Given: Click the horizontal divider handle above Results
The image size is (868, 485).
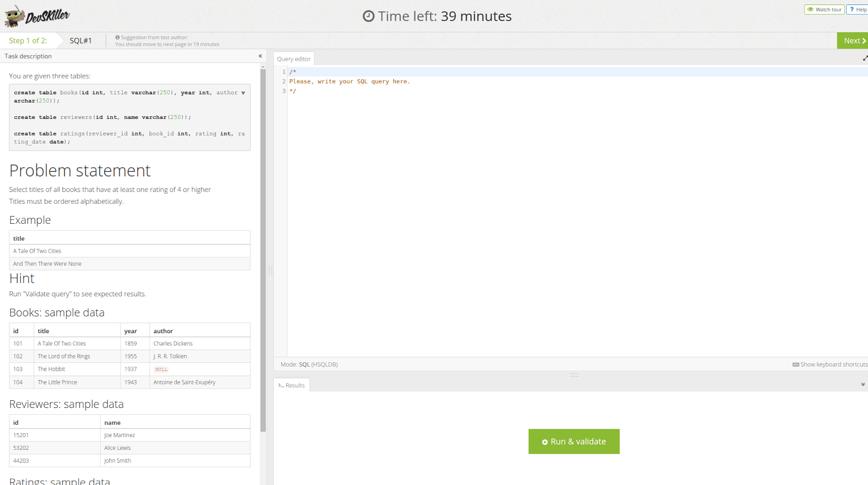Looking at the screenshot, I should pos(573,375).
